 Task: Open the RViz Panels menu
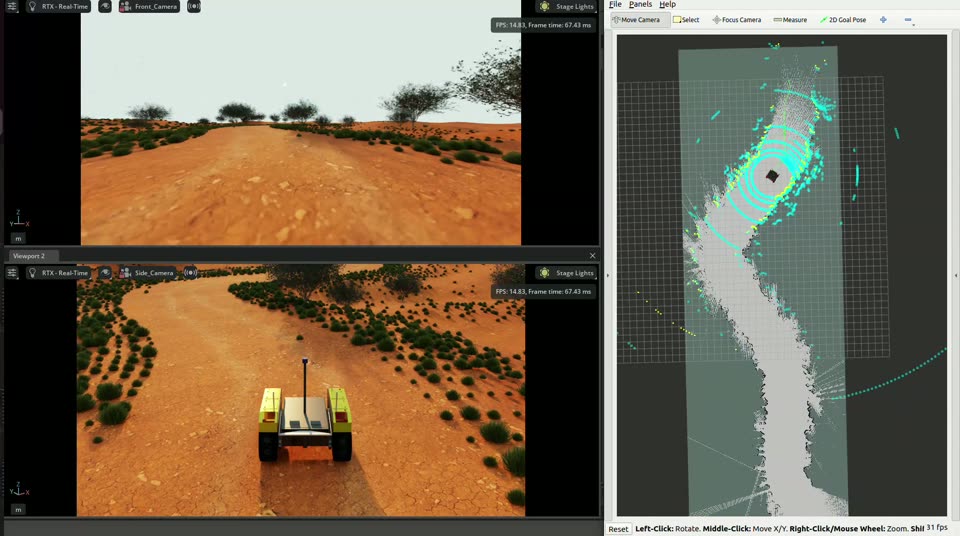pos(640,4)
